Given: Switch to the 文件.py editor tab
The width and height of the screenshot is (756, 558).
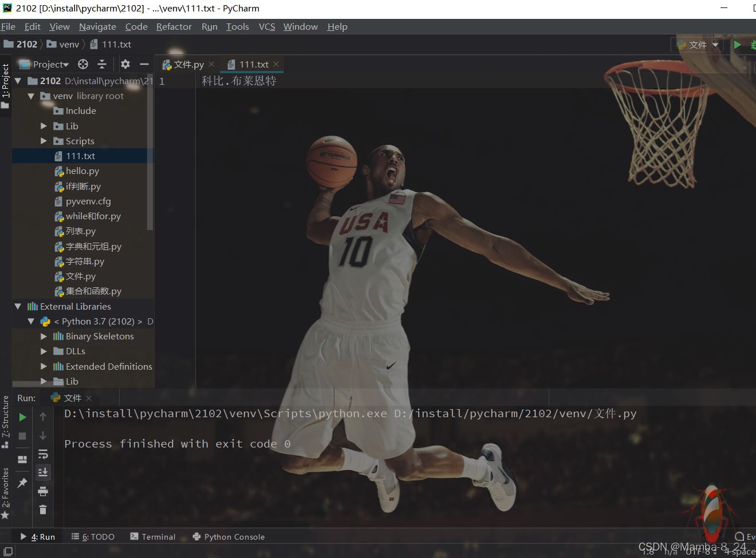Looking at the screenshot, I should tap(188, 65).
